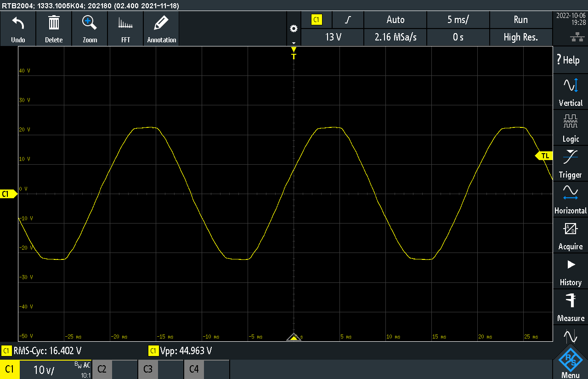The height and width of the screenshot is (379, 588).
Task: Open the Help entry
Action: point(570,60)
